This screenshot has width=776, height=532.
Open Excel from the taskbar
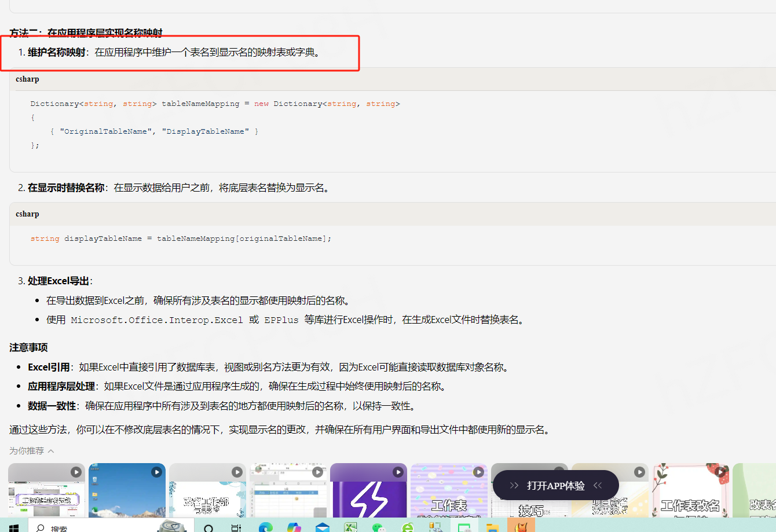coord(350,527)
